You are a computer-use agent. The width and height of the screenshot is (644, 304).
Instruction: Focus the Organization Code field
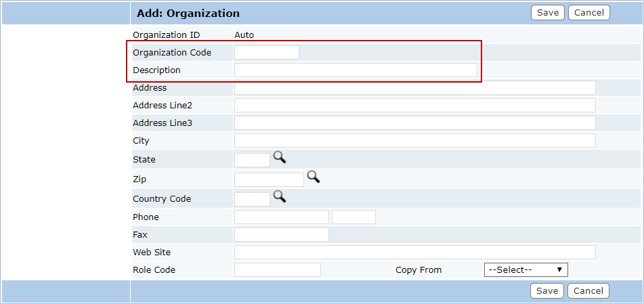click(267, 53)
